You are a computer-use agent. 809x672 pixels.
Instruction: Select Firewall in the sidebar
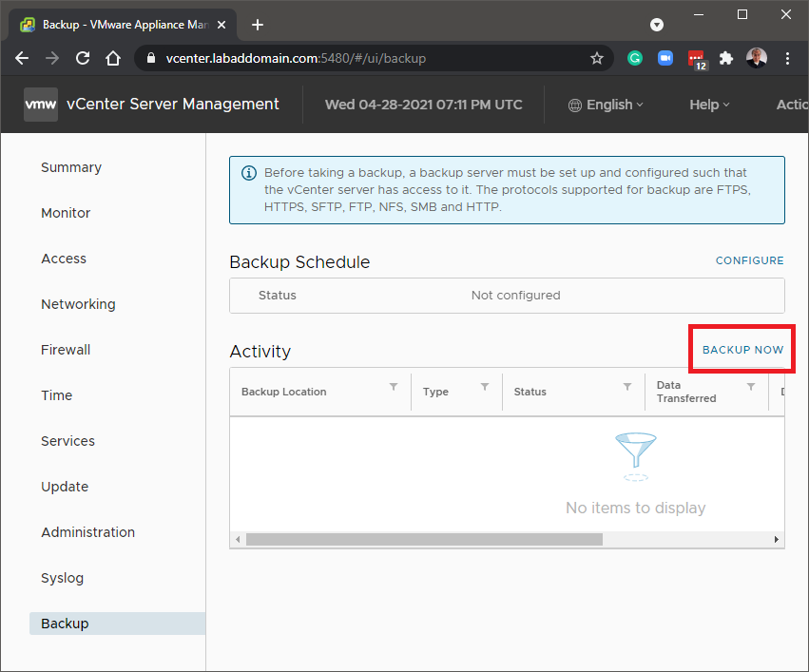coord(66,350)
